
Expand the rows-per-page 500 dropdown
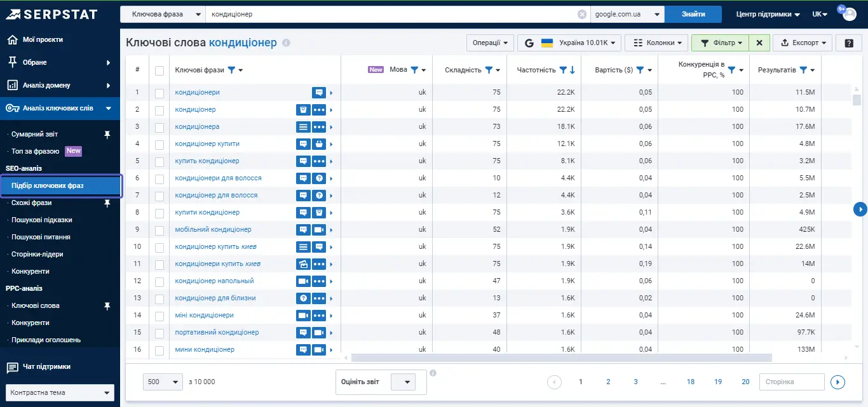click(163, 382)
